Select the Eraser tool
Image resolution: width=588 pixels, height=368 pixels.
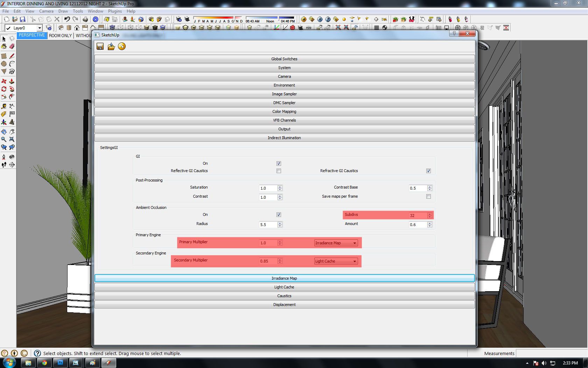click(12, 46)
